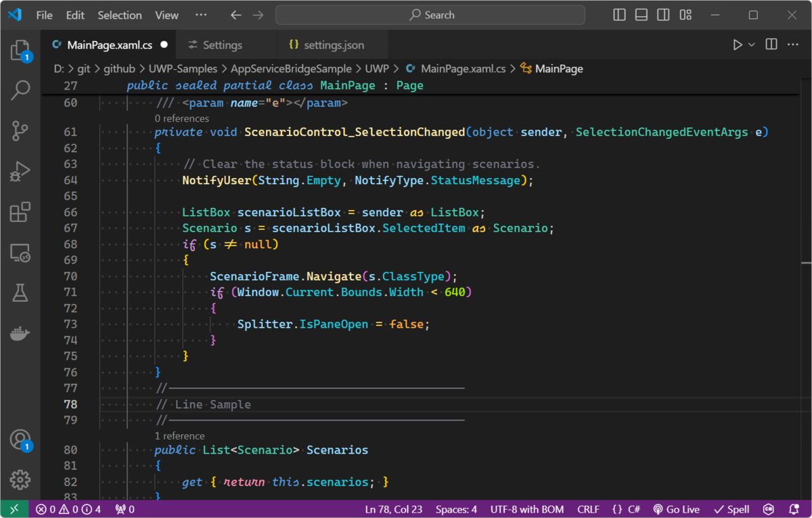Open the Manage settings gear
This screenshot has height=518, width=812.
[20, 479]
